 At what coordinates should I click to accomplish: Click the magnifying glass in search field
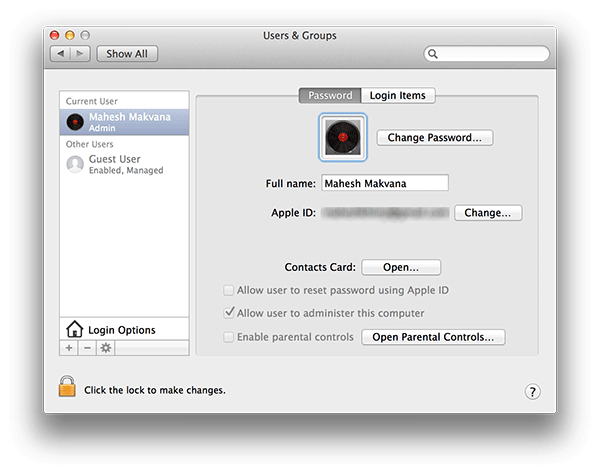[434, 54]
